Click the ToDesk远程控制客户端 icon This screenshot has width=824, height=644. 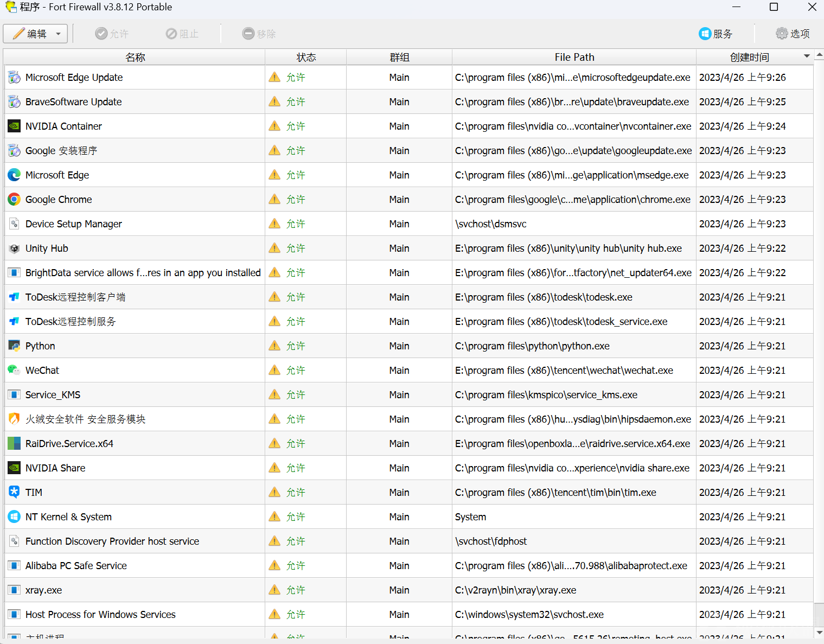14,297
